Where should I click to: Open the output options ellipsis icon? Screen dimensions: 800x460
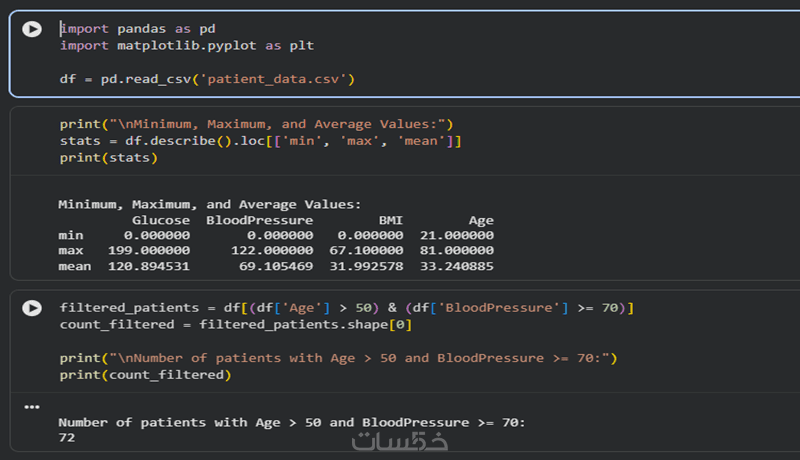[x=32, y=407]
